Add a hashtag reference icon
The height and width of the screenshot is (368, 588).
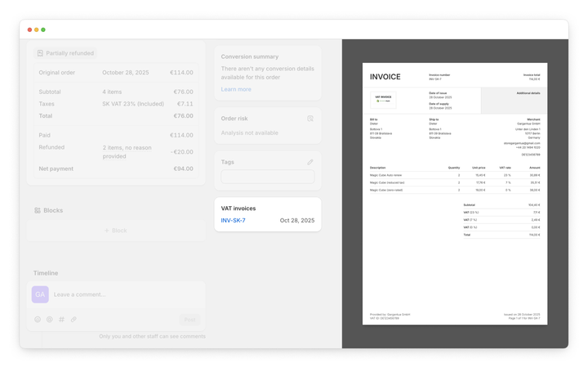click(61, 320)
